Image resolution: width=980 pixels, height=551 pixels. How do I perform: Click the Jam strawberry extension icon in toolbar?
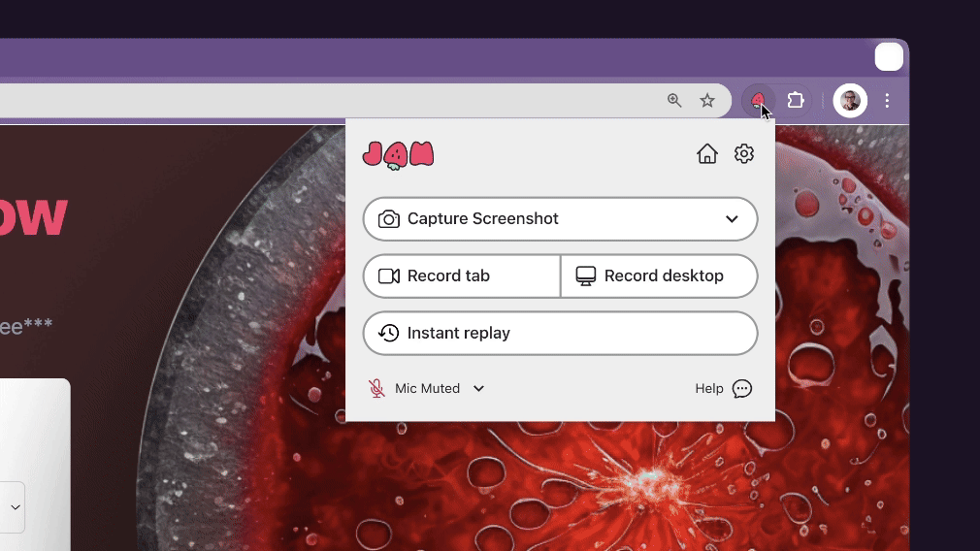(758, 100)
